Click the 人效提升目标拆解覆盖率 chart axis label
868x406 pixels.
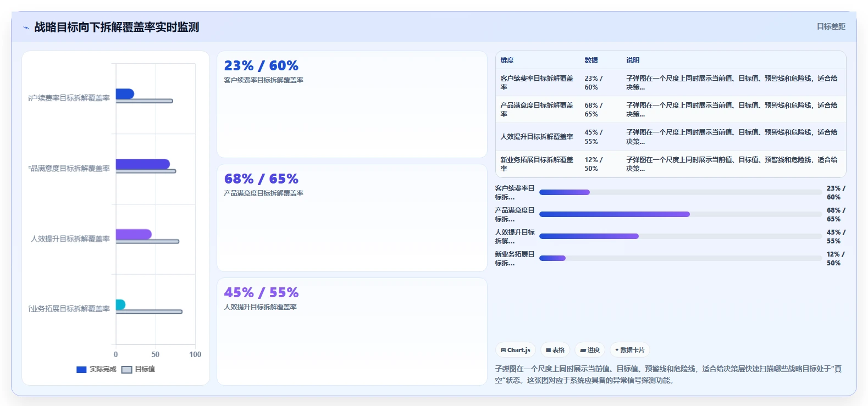click(70, 238)
